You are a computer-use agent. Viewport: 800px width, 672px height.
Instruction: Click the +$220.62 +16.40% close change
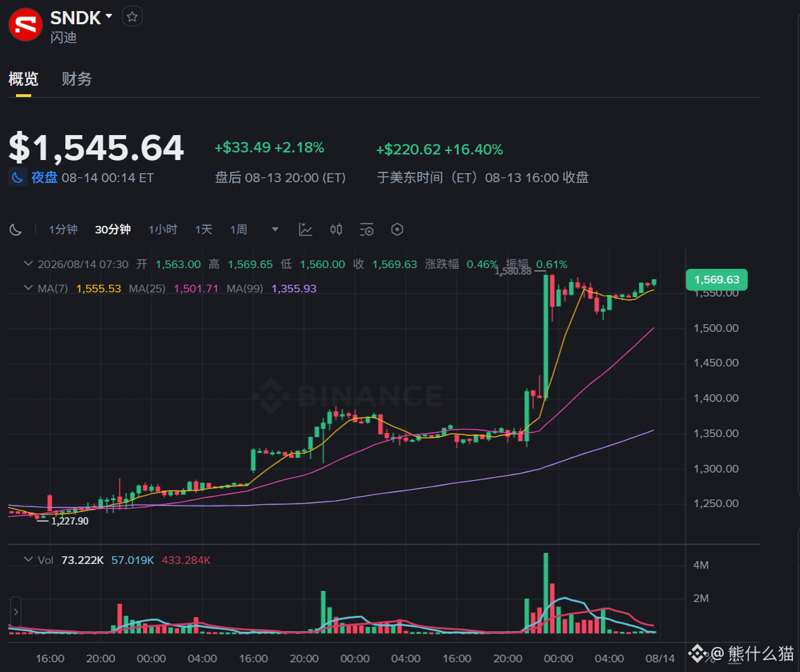click(440, 150)
